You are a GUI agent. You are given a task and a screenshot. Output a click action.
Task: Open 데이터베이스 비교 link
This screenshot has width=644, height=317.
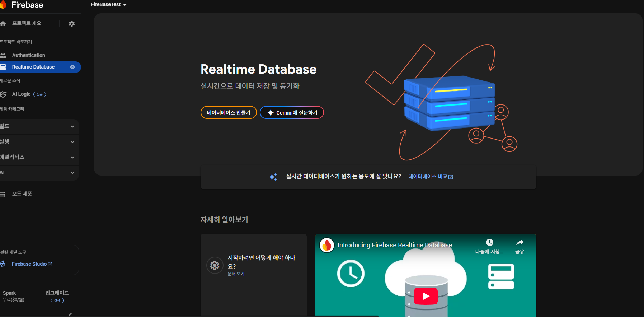(431, 177)
